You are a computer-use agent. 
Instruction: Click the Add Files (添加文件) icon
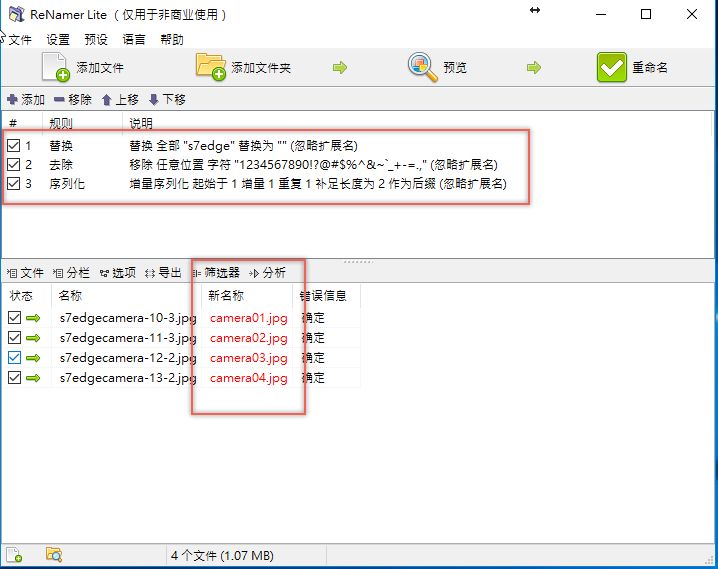point(56,67)
